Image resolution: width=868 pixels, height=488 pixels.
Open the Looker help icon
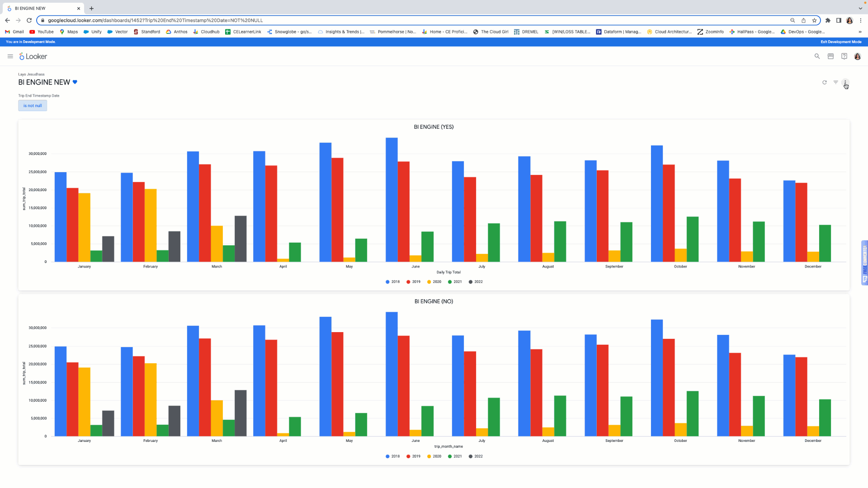click(x=844, y=56)
